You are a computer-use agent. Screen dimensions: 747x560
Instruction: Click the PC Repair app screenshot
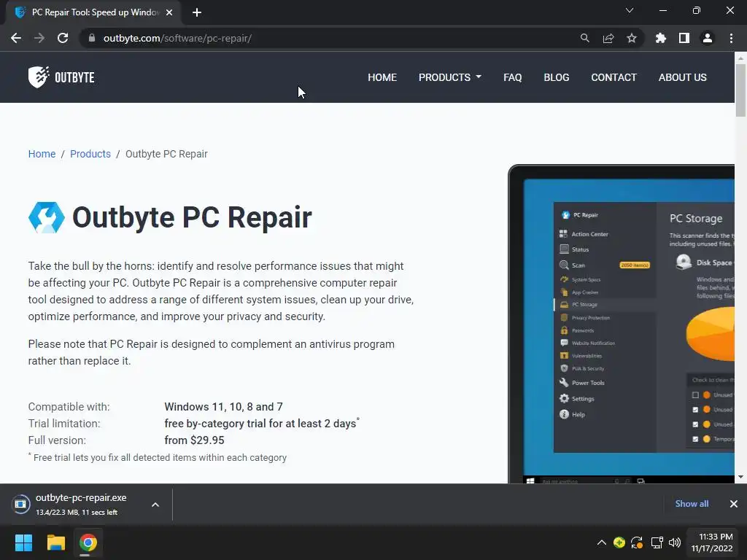(622, 324)
